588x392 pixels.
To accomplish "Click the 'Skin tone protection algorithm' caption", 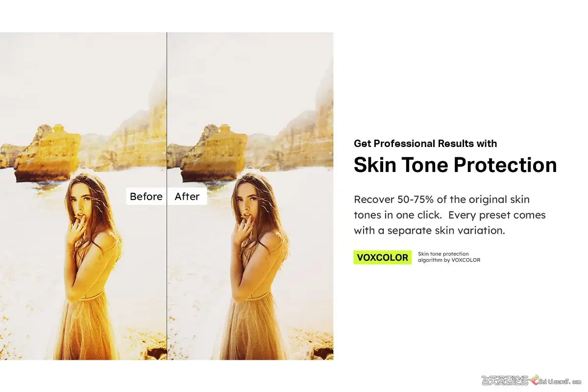I will pyautogui.click(x=449, y=257).
